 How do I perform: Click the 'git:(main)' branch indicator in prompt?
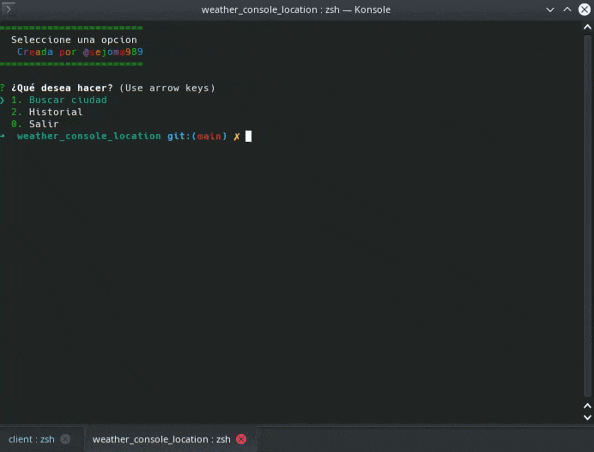point(197,136)
